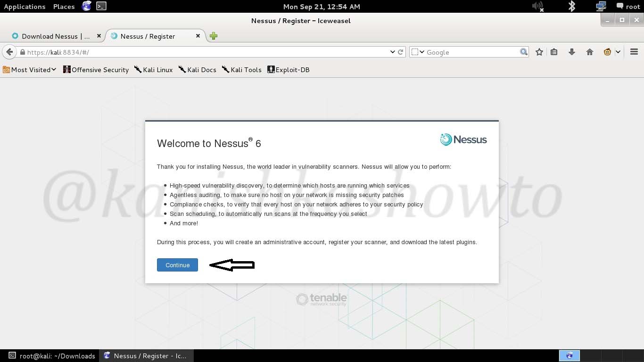Viewport: 644px width, 362px height.
Task: Click the padlock icon in the address bar
Action: click(22, 52)
